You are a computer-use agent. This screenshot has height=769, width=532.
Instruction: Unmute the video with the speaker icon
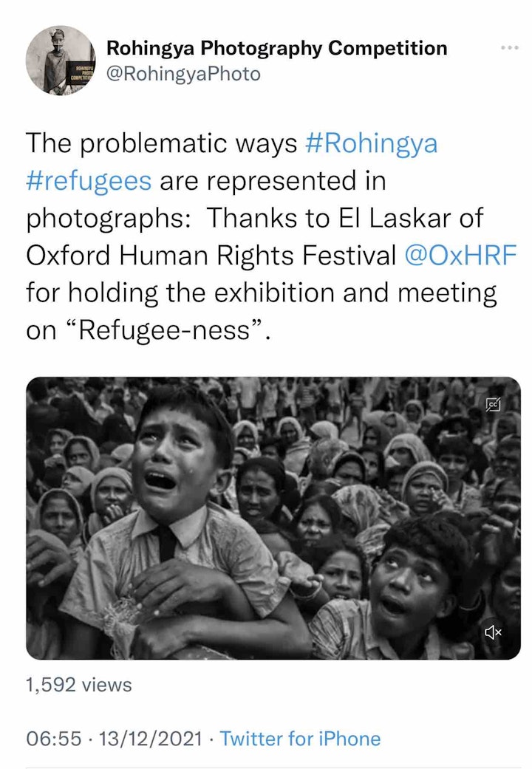tap(493, 632)
